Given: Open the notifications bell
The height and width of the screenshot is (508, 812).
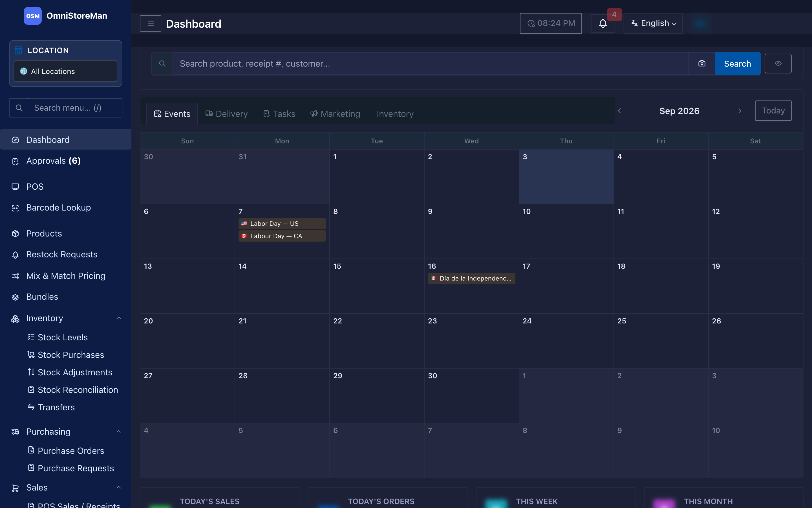Looking at the screenshot, I should [603, 23].
